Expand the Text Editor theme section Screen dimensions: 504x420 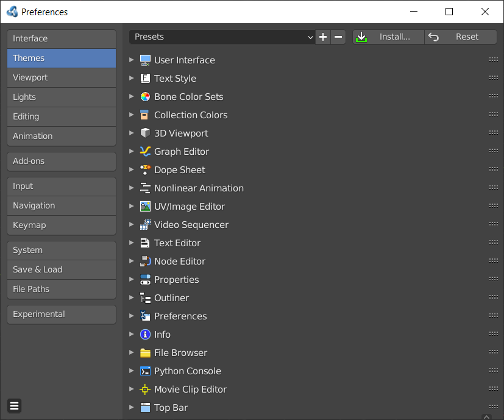point(131,243)
